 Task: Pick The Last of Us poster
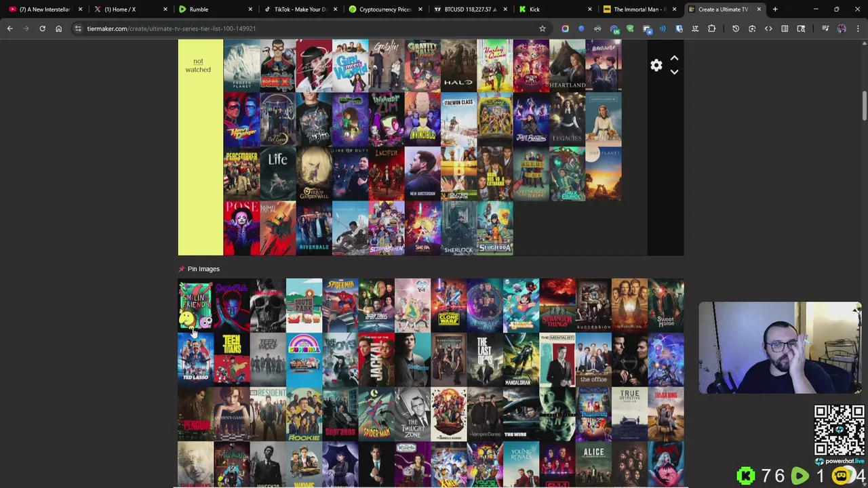click(485, 359)
